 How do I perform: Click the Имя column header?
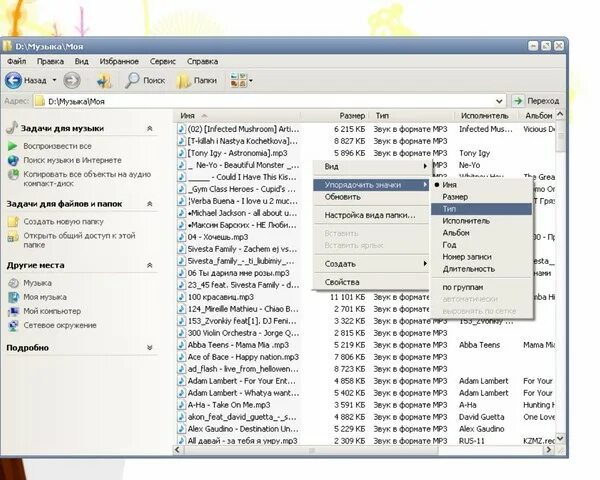pyautogui.click(x=238, y=116)
